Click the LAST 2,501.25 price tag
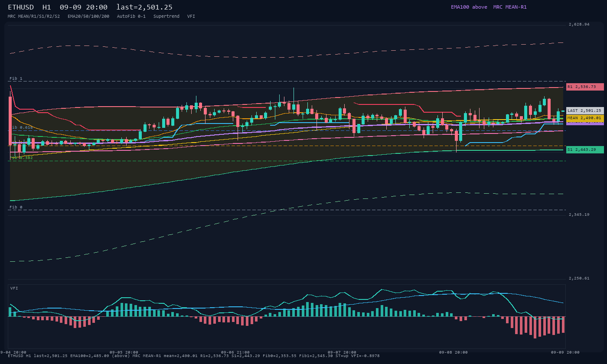 pos(585,110)
